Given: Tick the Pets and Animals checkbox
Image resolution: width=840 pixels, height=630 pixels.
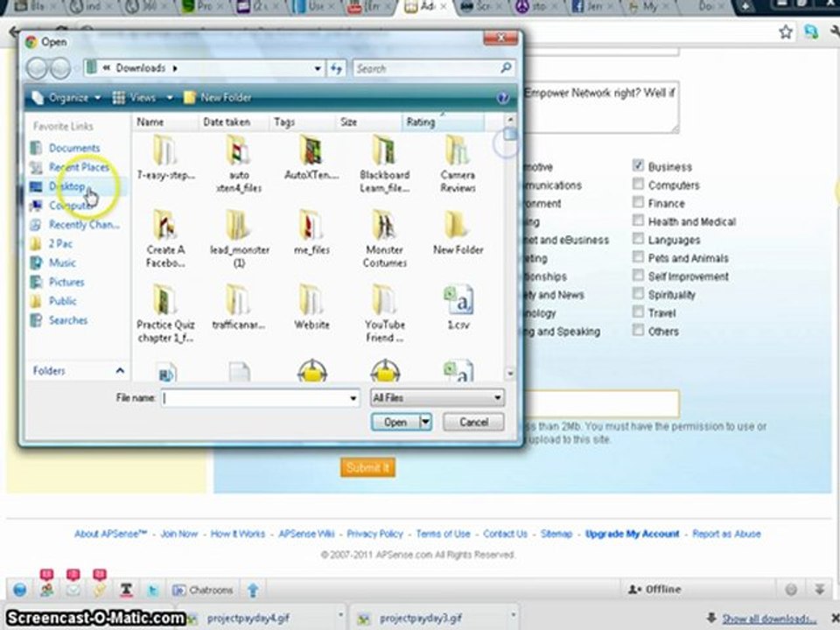Looking at the screenshot, I should pyautogui.click(x=638, y=256).
